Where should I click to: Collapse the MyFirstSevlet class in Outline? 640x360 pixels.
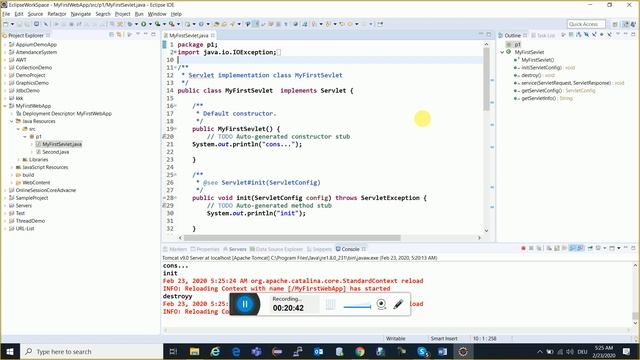click(502, 52)
